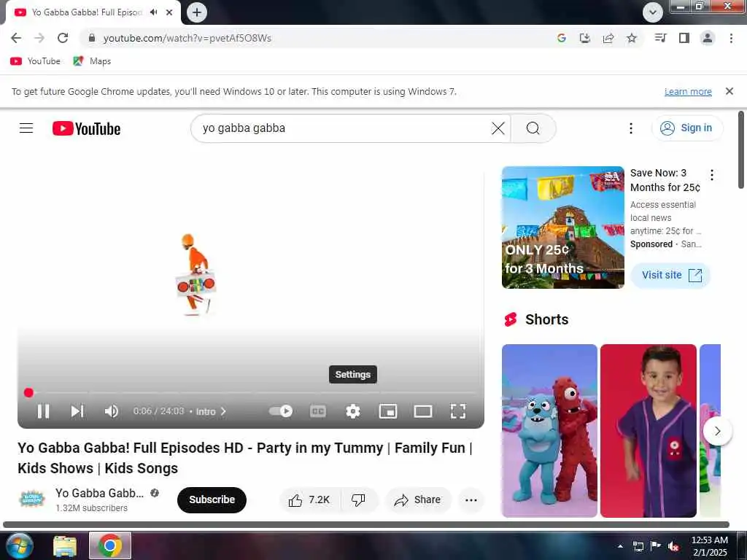Open tab search dropdown arrow
This screenshot has height=560, width=747.
653,12
